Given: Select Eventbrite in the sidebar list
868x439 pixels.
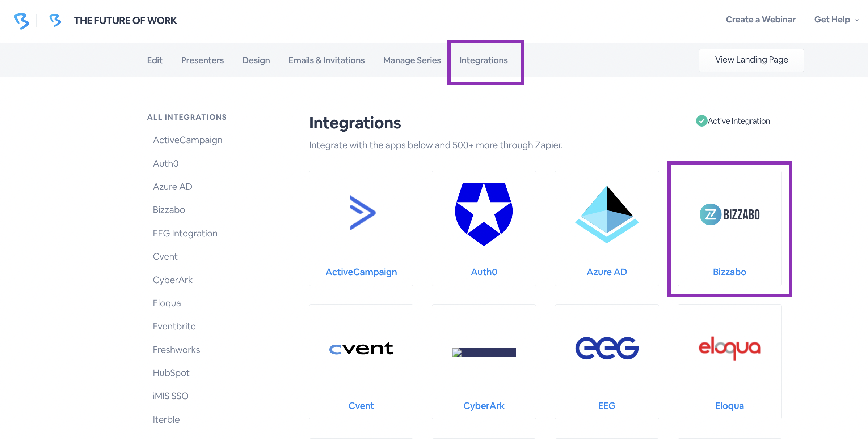Looking at the screenshot, I should pyautogui.click(x=174, y=326).
